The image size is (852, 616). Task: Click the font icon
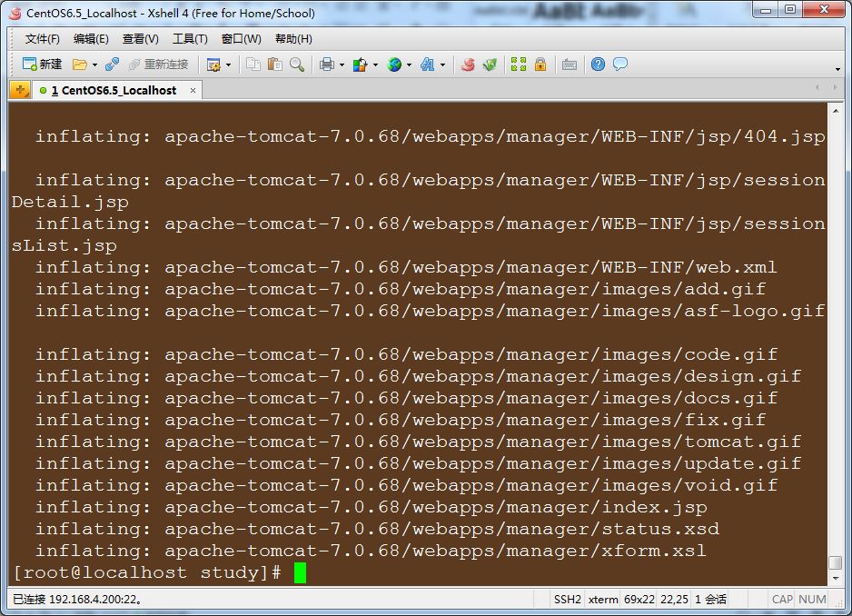tap(428, 65)
